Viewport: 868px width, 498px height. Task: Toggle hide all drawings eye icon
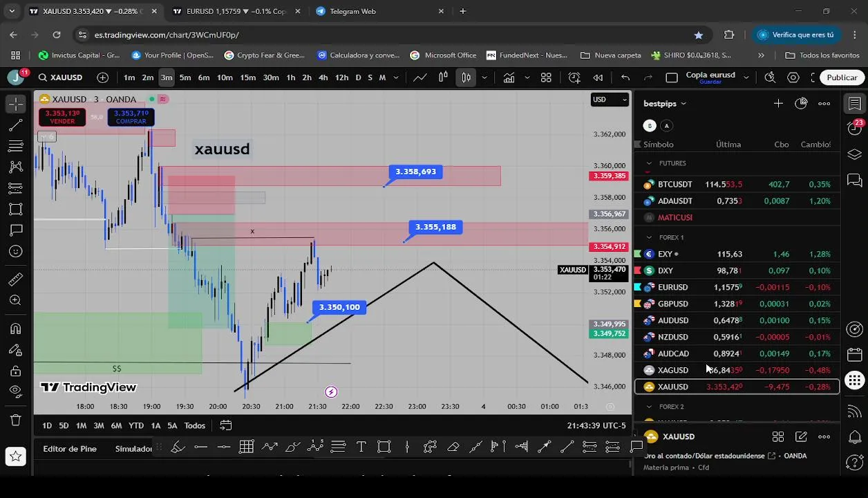pos(16,391)
